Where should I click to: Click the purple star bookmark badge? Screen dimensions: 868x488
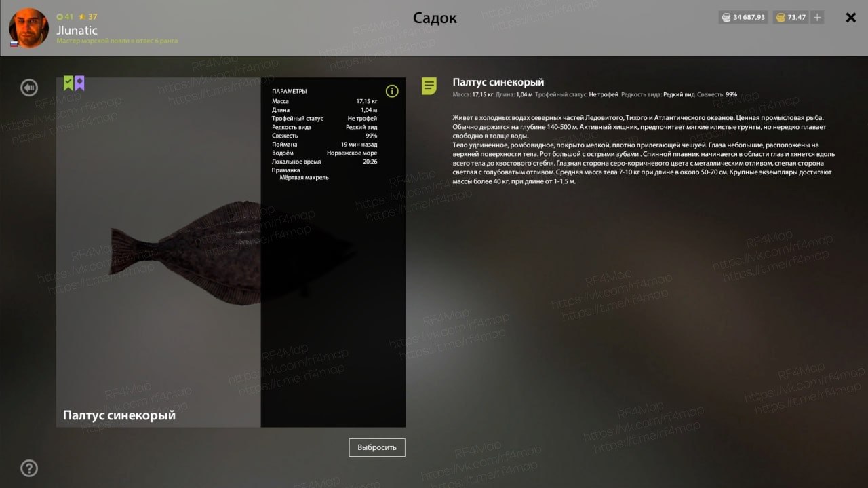(79, 83)
